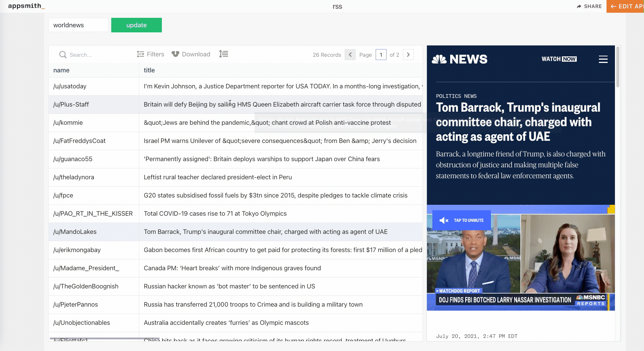Download the table data
Screen dimensions: 644x351
tap(191, 54)
